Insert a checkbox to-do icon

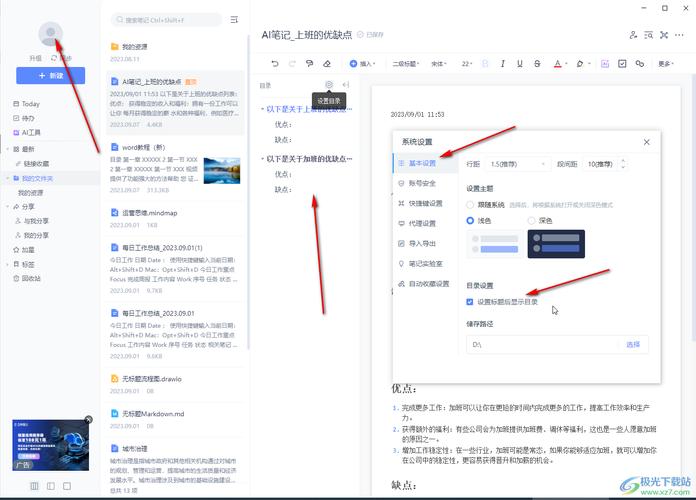click(x=622, y=64)
